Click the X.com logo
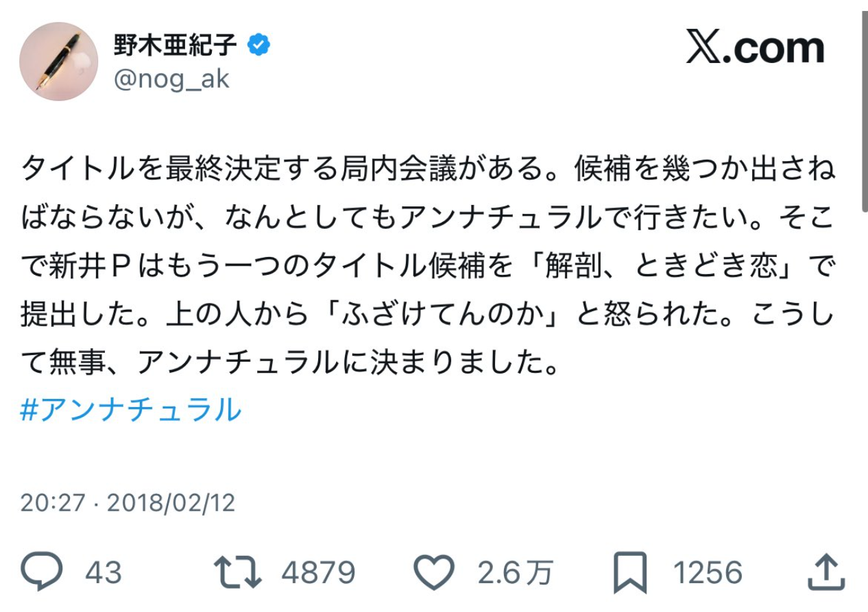 755,48
